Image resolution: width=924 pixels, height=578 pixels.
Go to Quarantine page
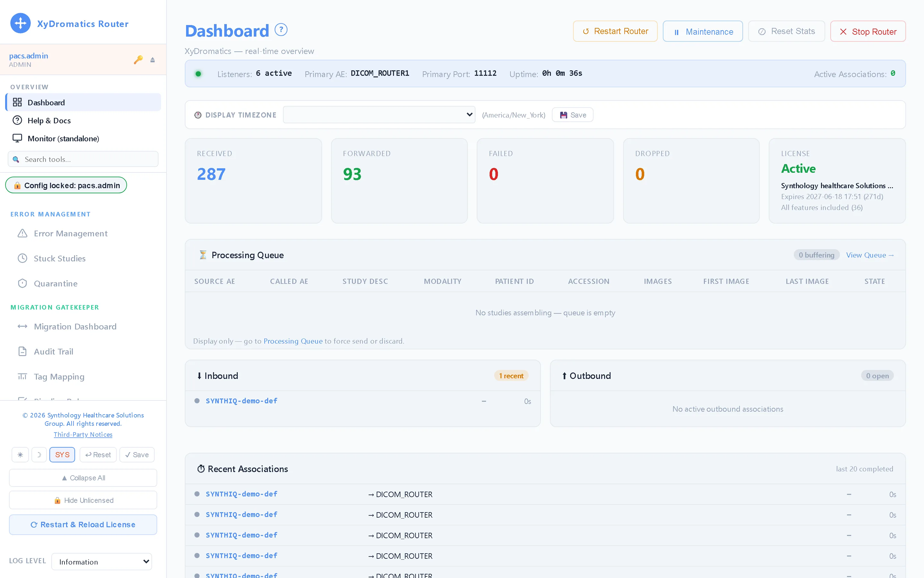tap(56, 283)
